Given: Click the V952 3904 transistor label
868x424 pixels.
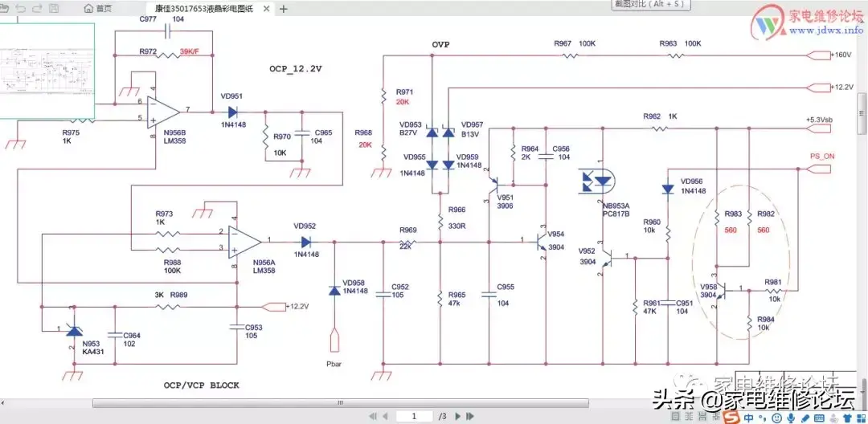Looking at the screenshot, I should (589, 256).
